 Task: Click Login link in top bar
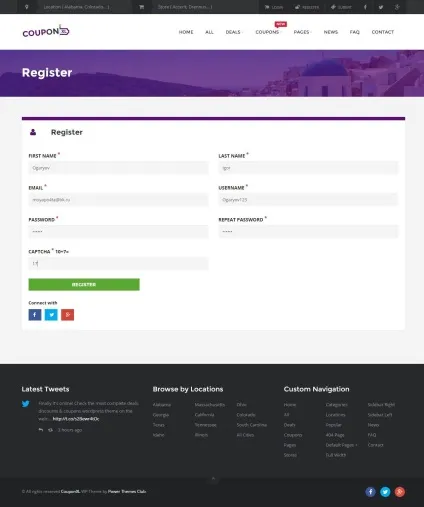(x=274, y=7)
